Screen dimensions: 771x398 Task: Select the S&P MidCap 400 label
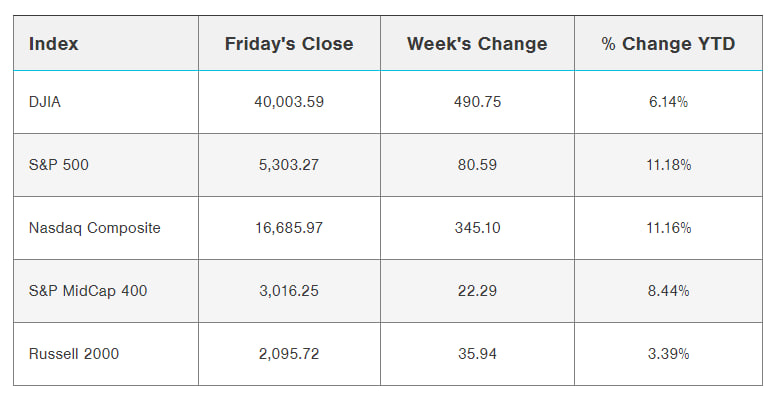point(88,291)
